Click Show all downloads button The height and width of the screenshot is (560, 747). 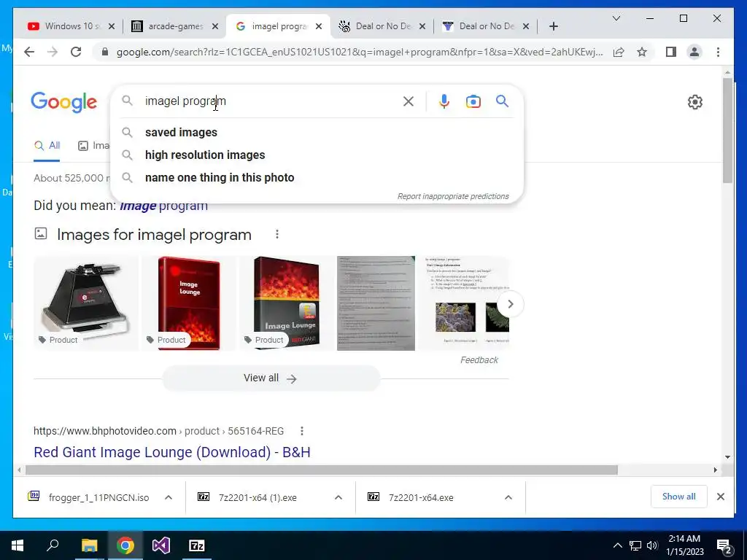(x=678, y=497)
